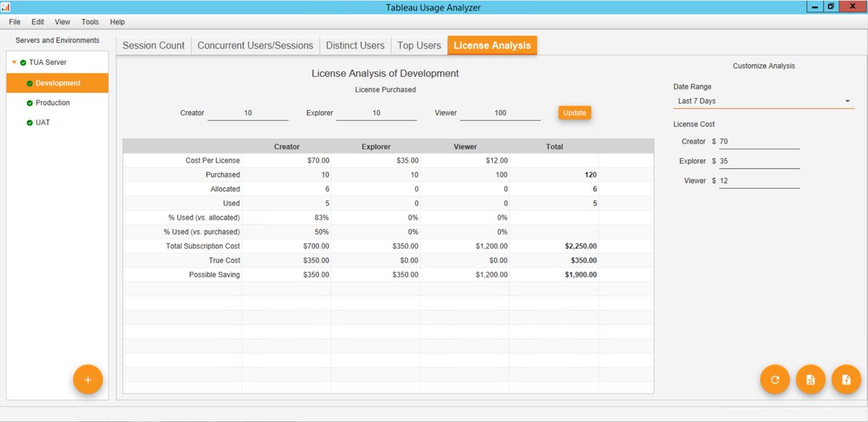Click the Viewer column header

[465, 147]
